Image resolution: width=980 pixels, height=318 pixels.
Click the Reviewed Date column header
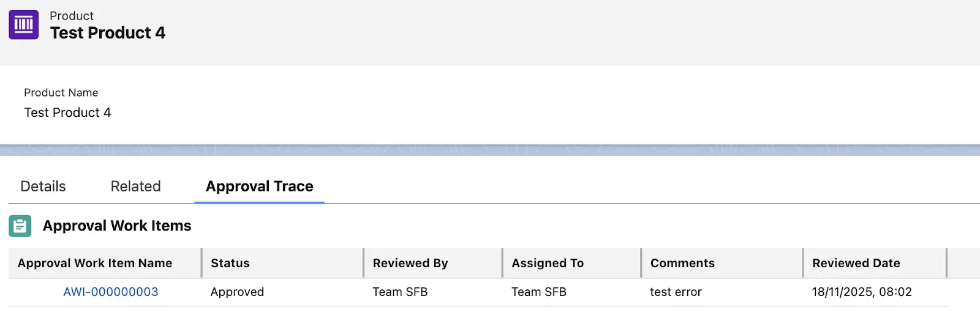[x=856, y=264]
